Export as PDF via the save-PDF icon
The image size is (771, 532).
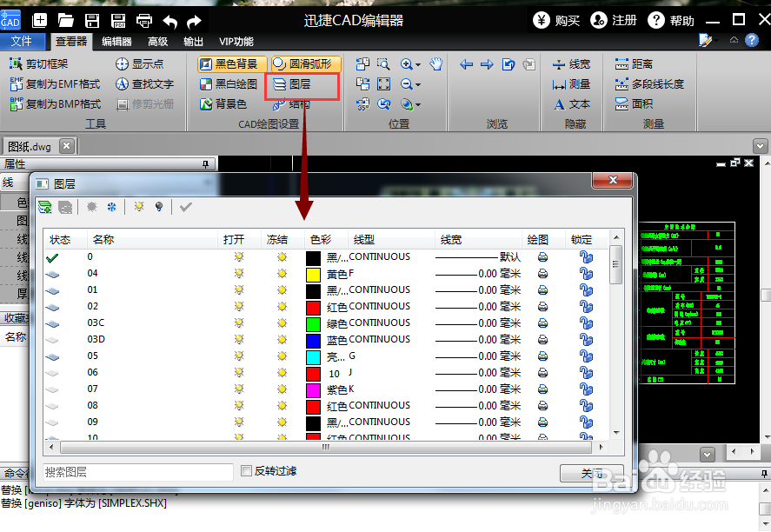[x=118, y=20]
